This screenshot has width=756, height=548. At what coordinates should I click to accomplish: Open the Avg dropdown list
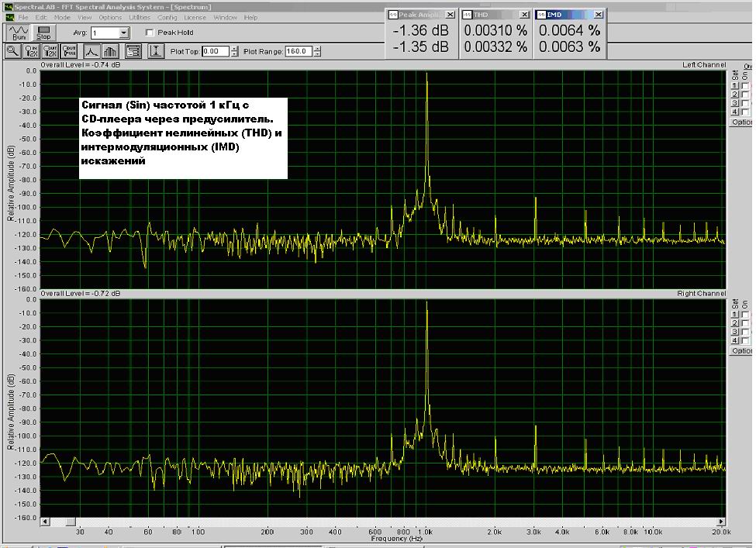[124, 33]
